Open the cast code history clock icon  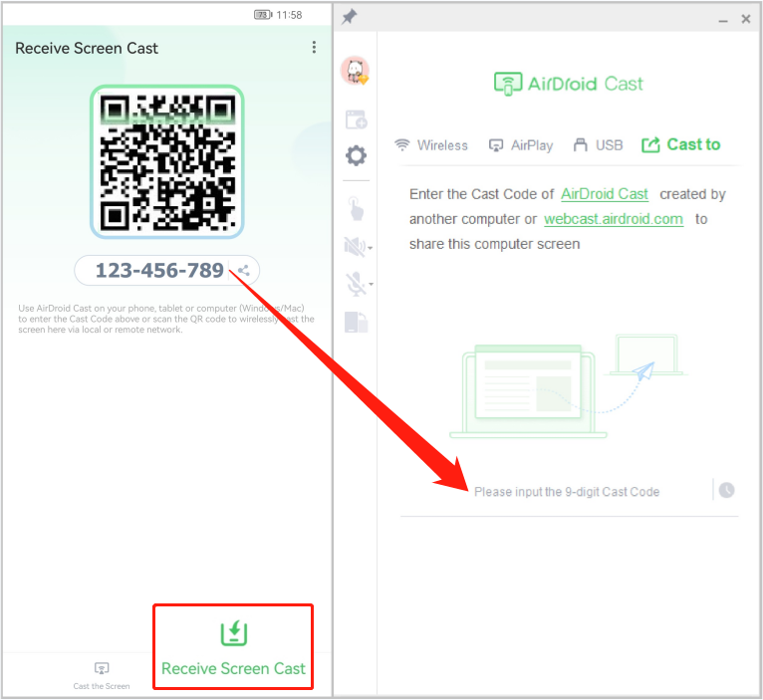pyautogui.click(x=727, y=490)
